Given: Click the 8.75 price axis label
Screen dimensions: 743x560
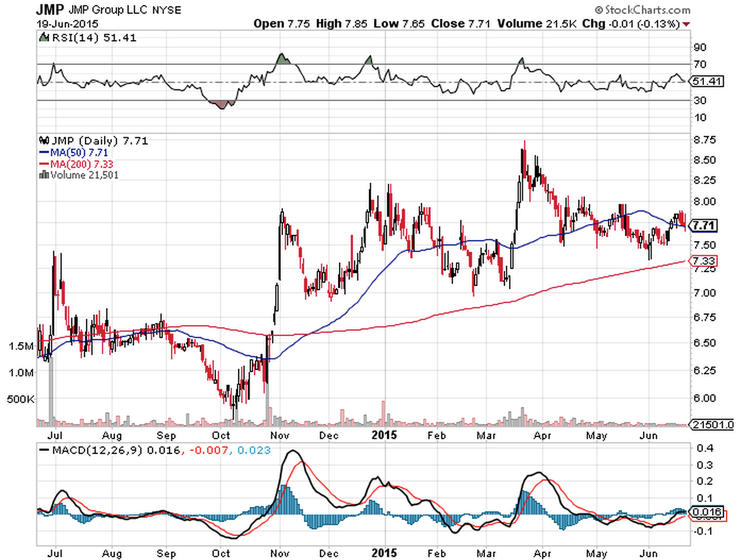Looking at the screenshot, I should [706, 140].
